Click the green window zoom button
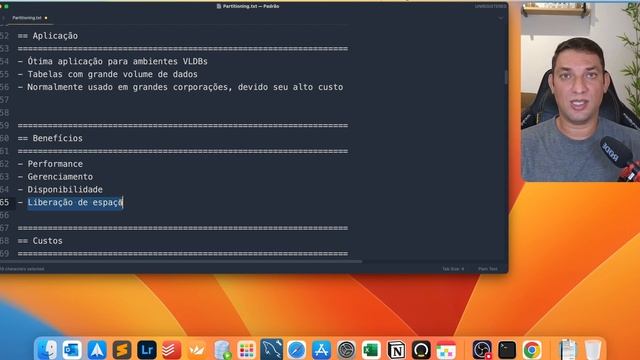The image size is (640, 360). [7, 6]
